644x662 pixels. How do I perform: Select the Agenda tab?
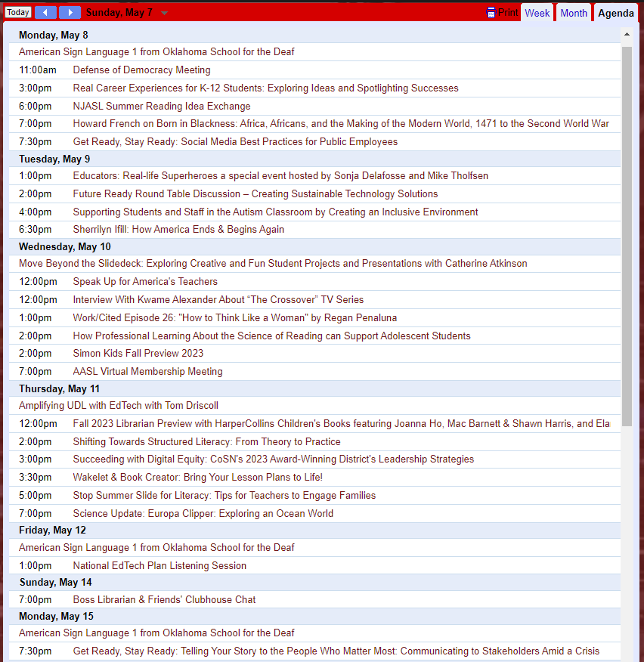[616, 13]
